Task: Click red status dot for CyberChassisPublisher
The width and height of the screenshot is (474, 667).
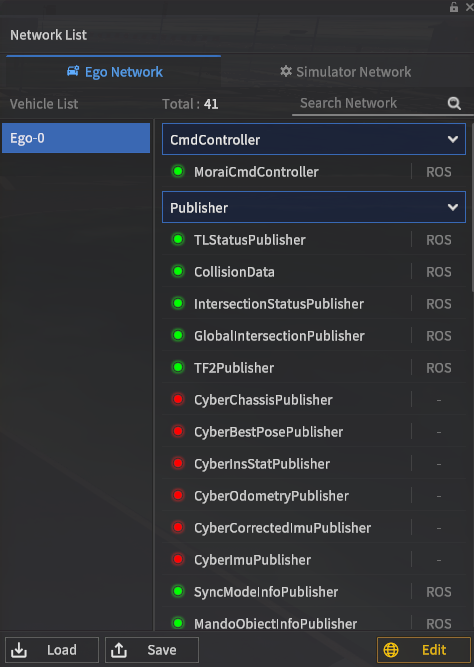Action: pos(178,399)
